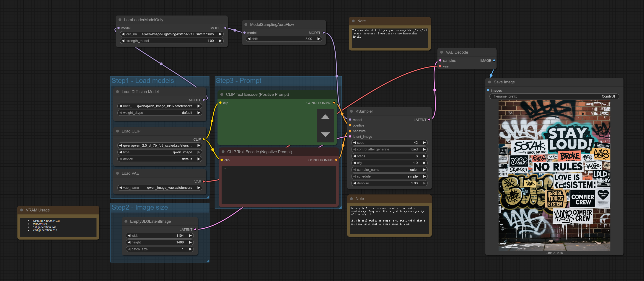Click the Save Image images input socket
The width and height of the screenshot is (644, 281).
pyautogui.click(x=488, y=90)
